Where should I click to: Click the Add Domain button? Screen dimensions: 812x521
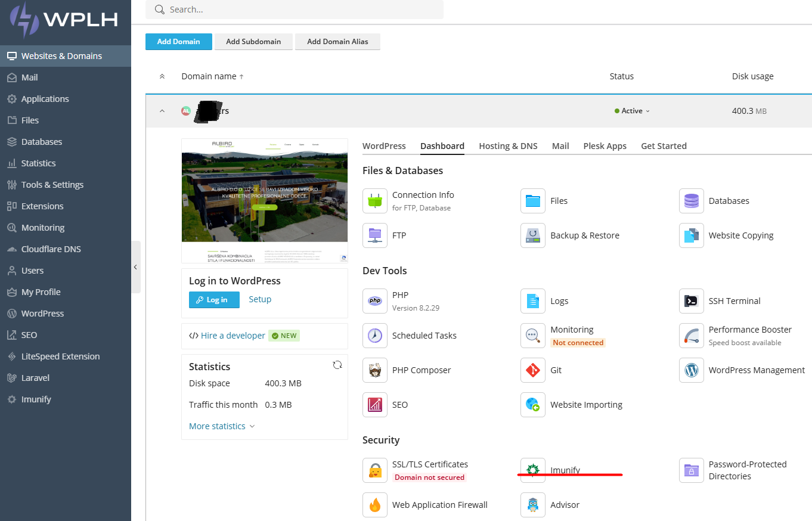coord(178,42)
